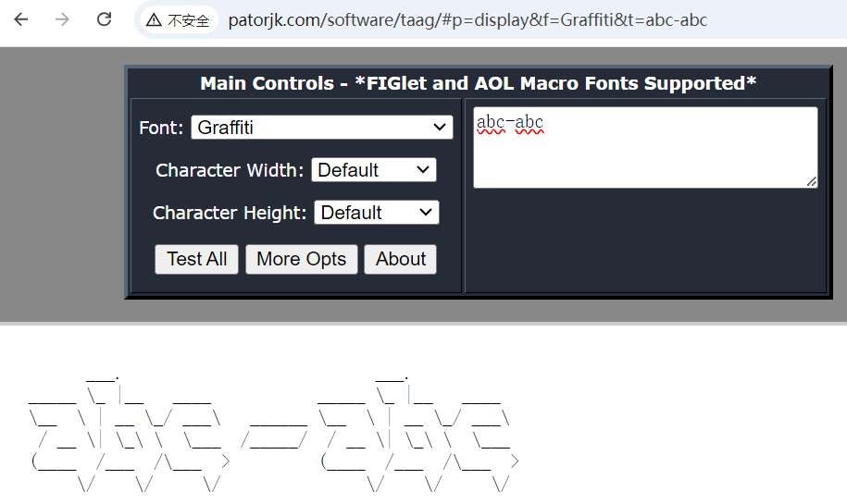
Task: Click the browser forward arrow
Action: 63,19
